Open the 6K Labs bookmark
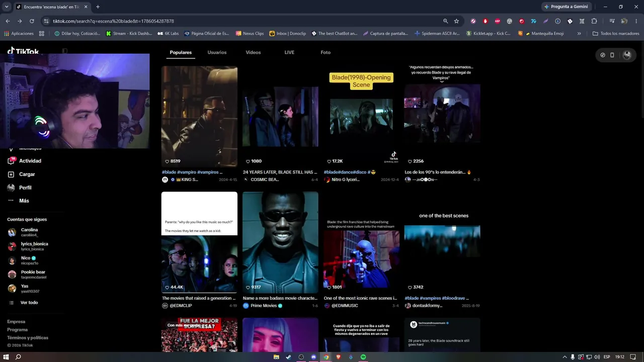The width and height of the screenshot is (644, 362). (x=168, y=34)
